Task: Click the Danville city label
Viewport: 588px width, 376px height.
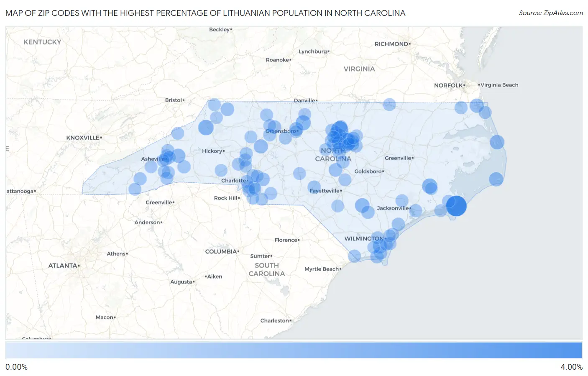Action: click(x=304, y=100)
